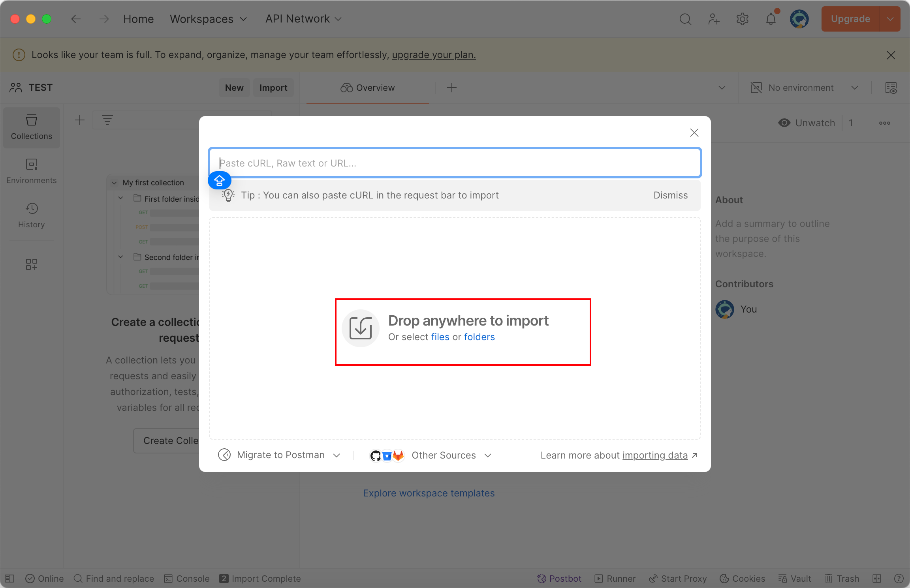Click the Paste cURL input field

click(455, 163)
